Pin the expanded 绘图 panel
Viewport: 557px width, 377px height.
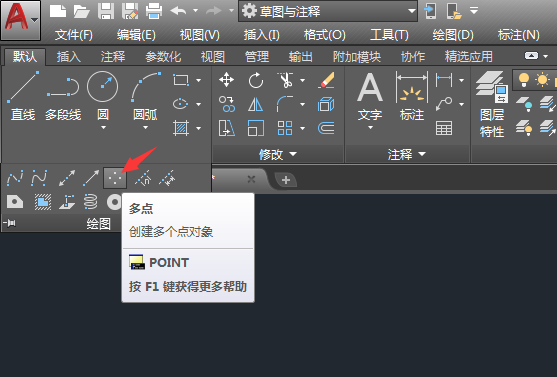pyautogui.click(x=10, y=223)
